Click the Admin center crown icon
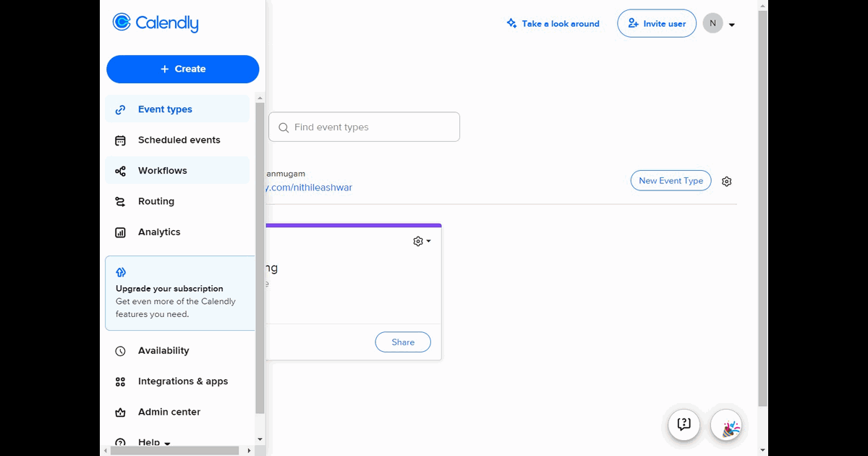868x456 pixels. tap(121, 413)
